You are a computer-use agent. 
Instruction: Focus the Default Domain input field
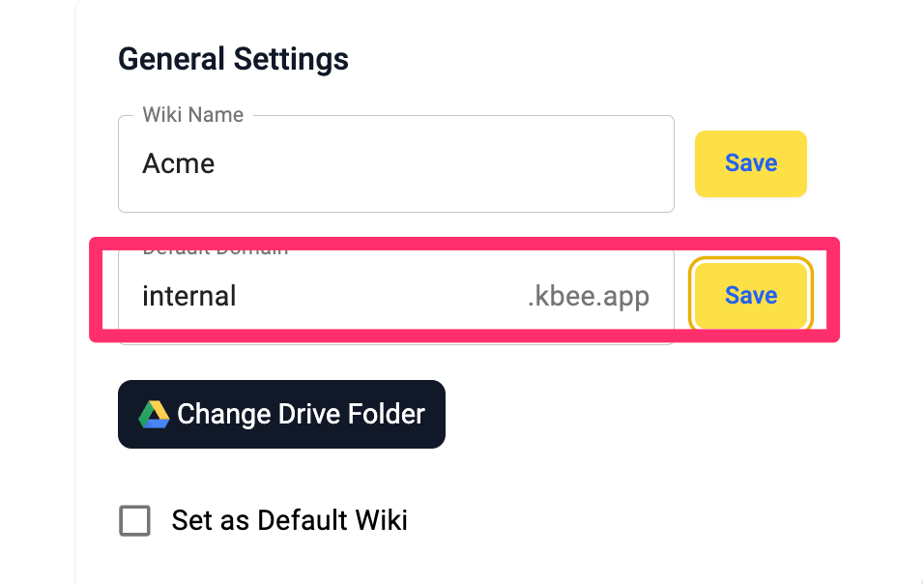tap(396, 296)
